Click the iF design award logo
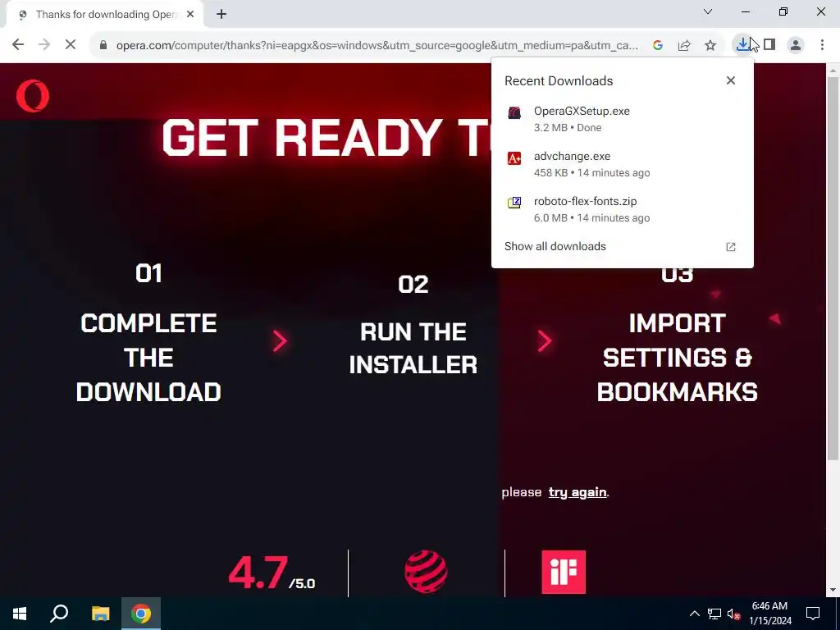Viewport: 840px width, 630px height. pyautogui.click(x=564, y=572)
